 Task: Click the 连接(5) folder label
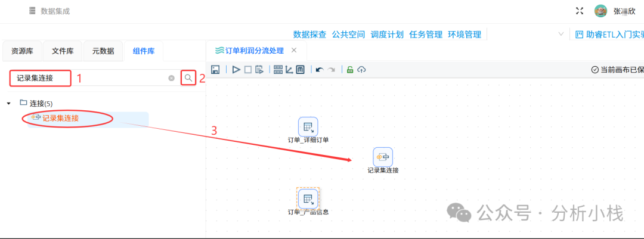(x=41, y=103)
